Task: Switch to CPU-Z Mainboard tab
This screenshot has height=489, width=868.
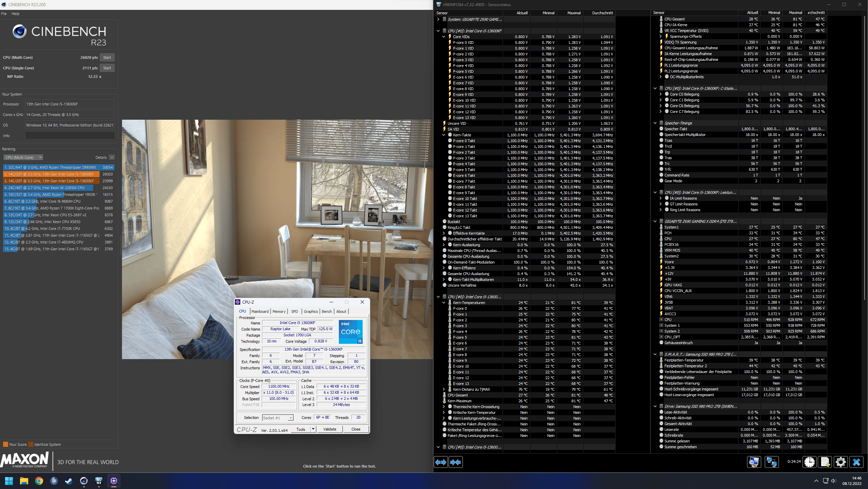Action: pyautogui.click(x=260, y=311)
